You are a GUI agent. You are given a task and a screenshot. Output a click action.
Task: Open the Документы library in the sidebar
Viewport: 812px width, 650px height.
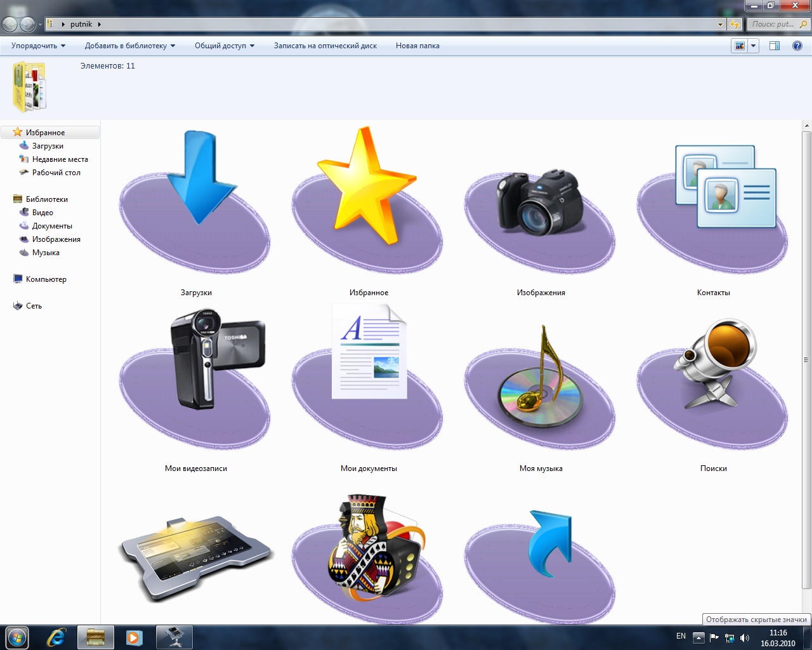pos(52,226)
